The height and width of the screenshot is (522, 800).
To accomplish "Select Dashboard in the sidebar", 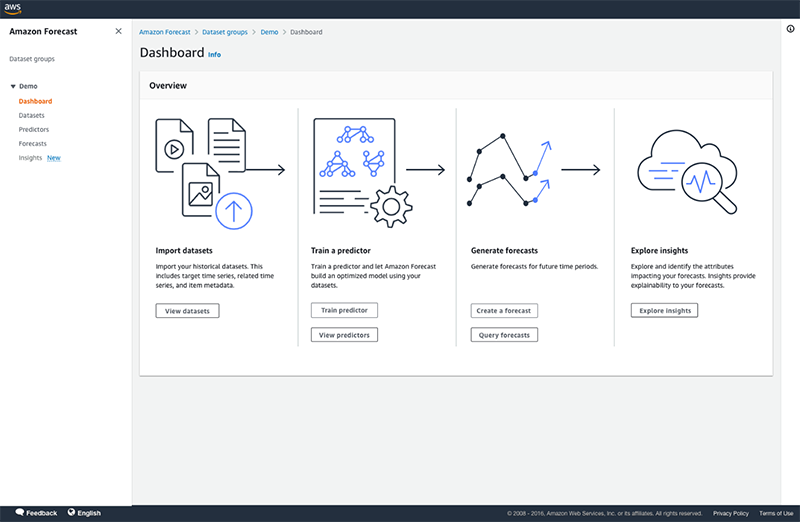I will point(35,101).
